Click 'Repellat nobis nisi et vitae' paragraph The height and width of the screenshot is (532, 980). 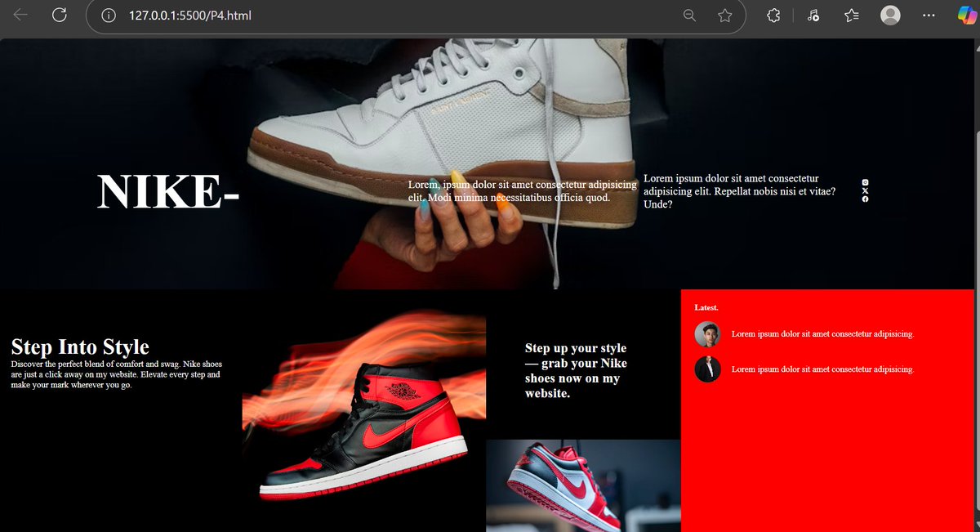point(740,191)
